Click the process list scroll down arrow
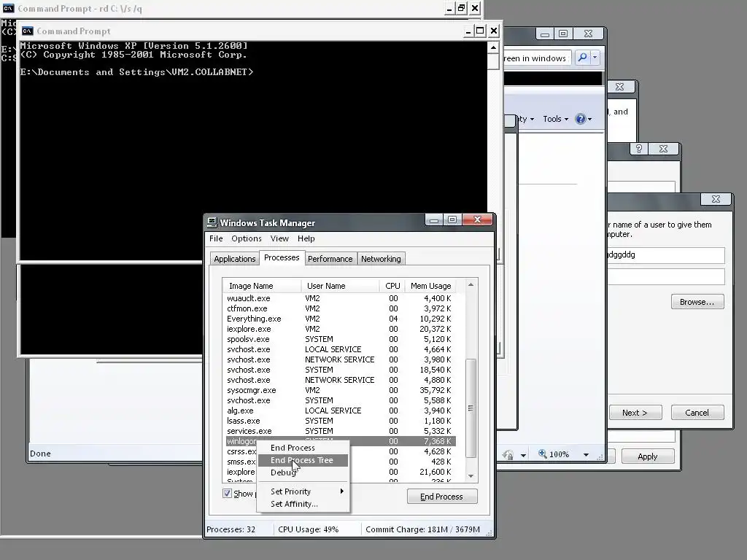This screenshot has height=560, width=747. point(471,475)
